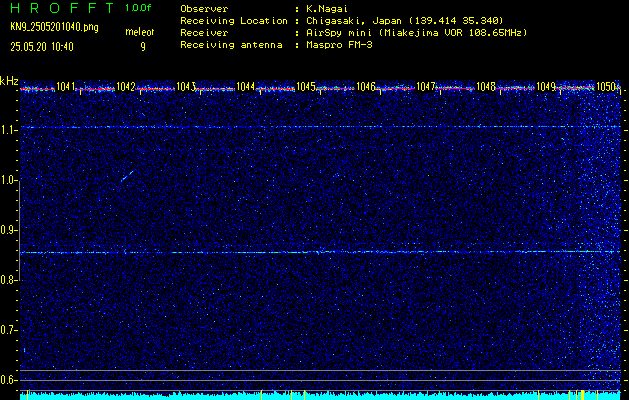Screen dimensions: 629x400
Task: Click the 0.6 kHz axis label
Action: point(8,380)
